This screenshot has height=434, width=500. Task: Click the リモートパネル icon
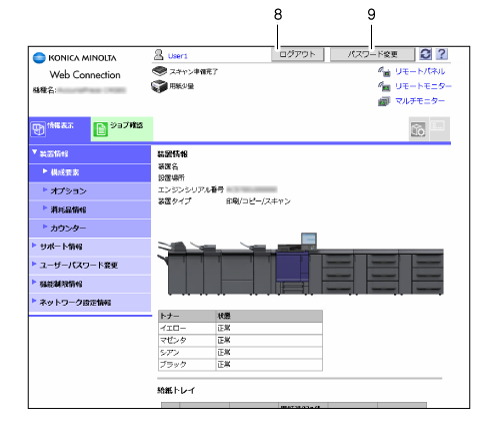click(x=384, y=71)
